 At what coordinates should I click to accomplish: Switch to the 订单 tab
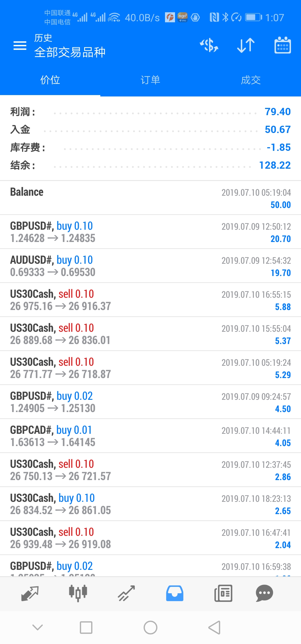pos(151,80)
